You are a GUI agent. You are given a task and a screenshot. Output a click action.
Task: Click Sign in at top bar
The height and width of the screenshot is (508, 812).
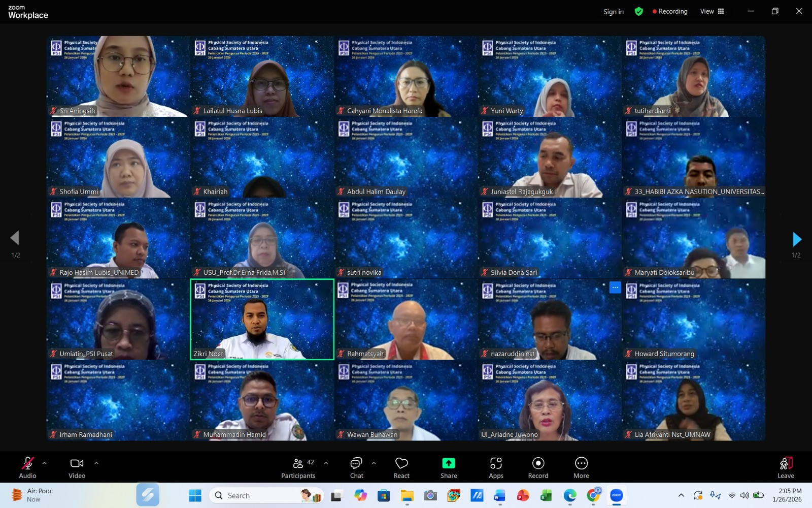point(613,12)
